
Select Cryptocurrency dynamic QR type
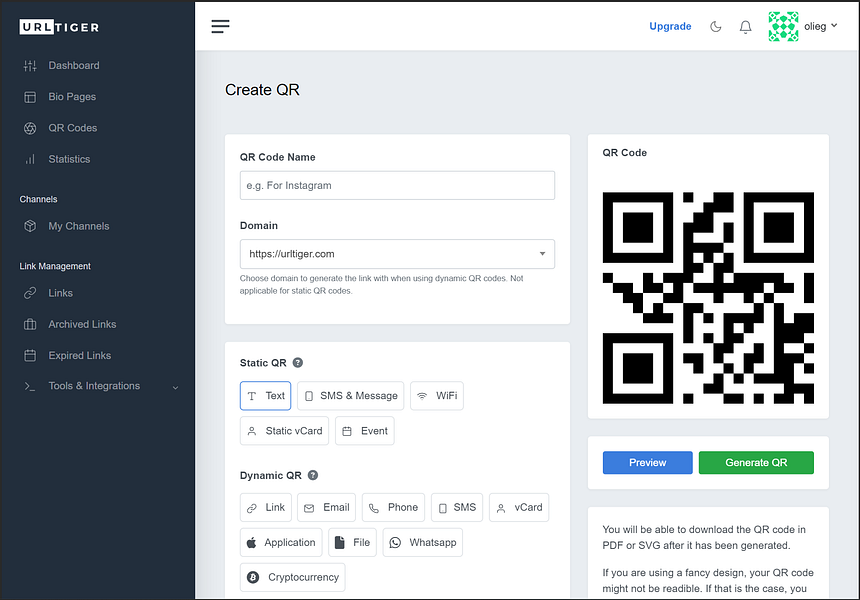292,577
